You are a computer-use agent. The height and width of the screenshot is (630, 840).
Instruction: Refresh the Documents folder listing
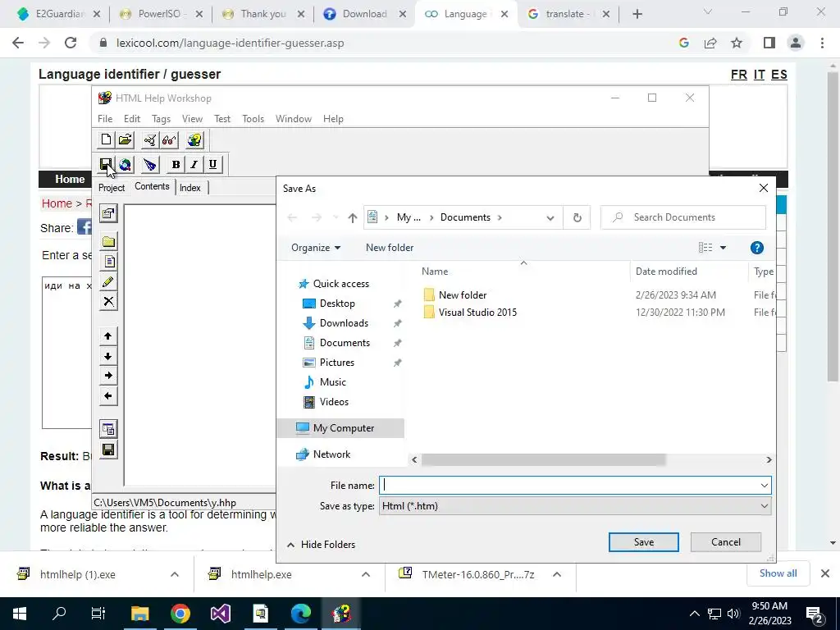coord(577,217)
